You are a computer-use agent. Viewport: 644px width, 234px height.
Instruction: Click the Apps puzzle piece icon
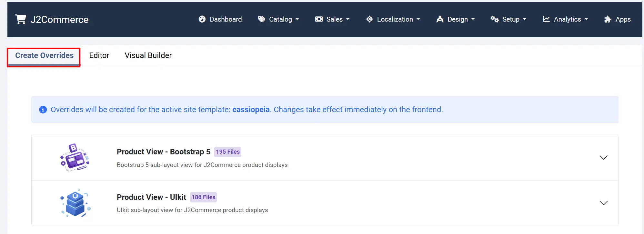point(608,19)
